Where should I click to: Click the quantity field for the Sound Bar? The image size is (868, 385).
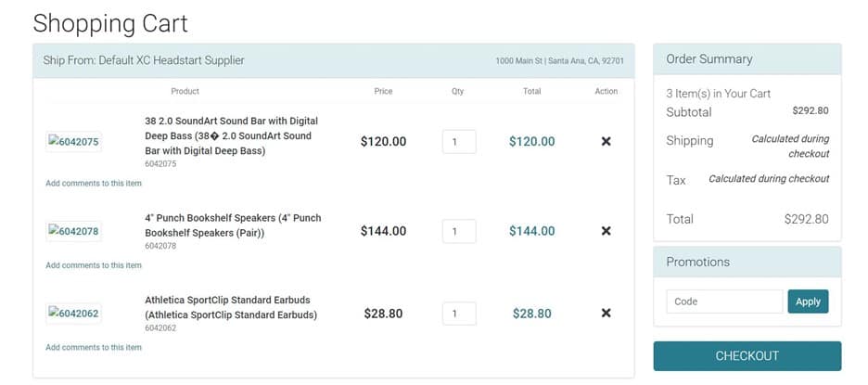459,142
